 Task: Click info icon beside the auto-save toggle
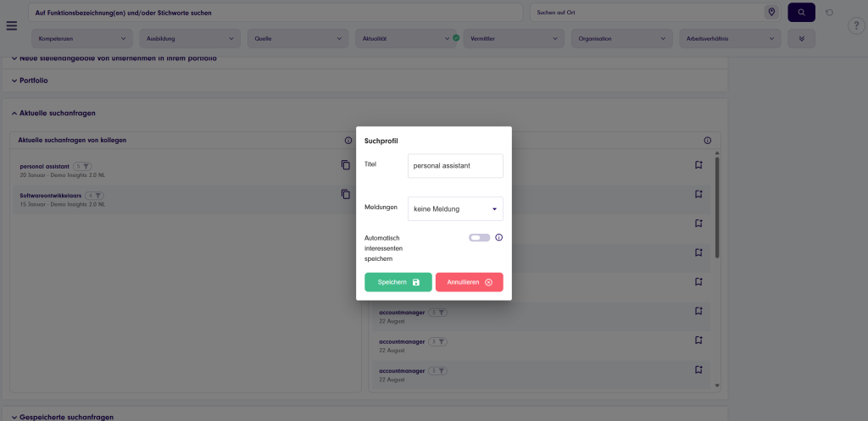pos(498,237)
